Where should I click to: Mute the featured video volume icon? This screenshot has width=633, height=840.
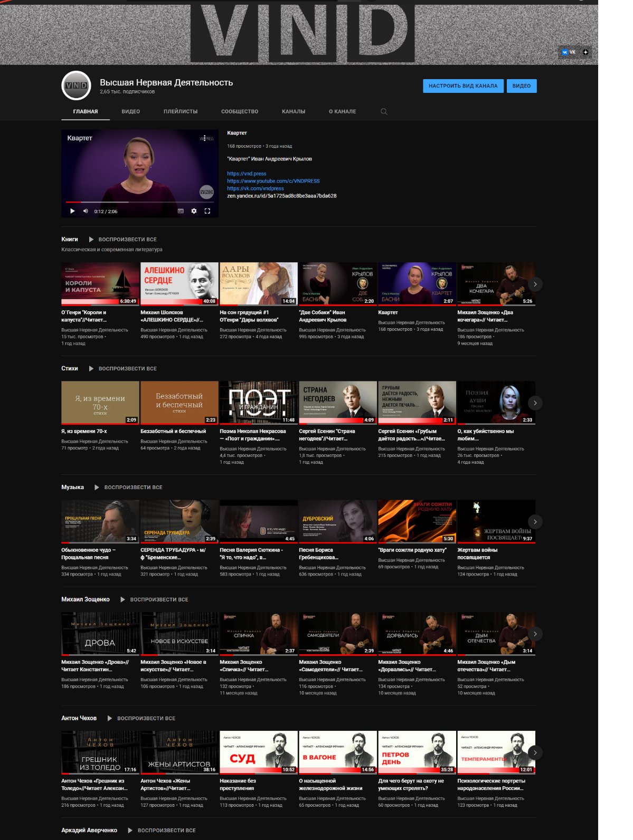(x=86, y=211)
